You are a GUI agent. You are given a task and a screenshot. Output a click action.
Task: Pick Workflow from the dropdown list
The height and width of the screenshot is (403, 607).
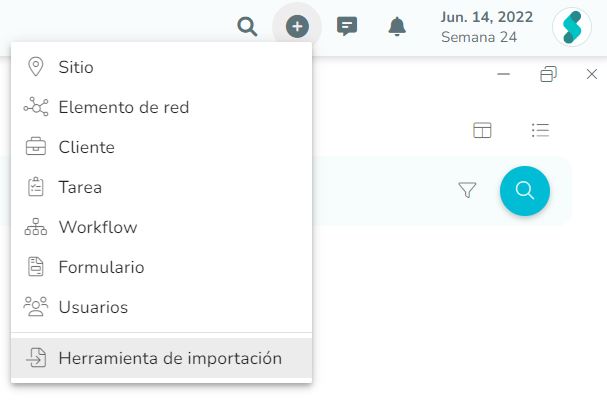pyautogui.click(x=161, y=227)
